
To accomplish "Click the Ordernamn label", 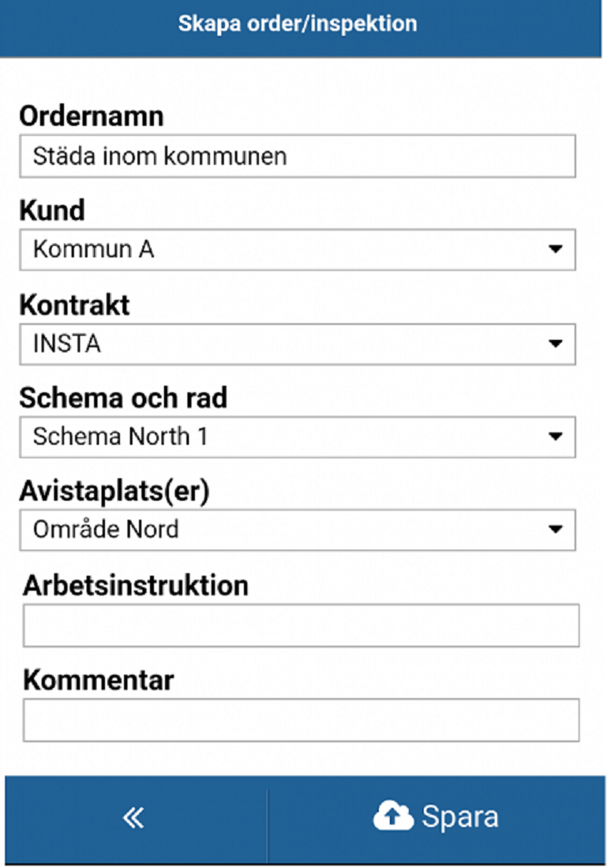I will click(x=92, y=117).
